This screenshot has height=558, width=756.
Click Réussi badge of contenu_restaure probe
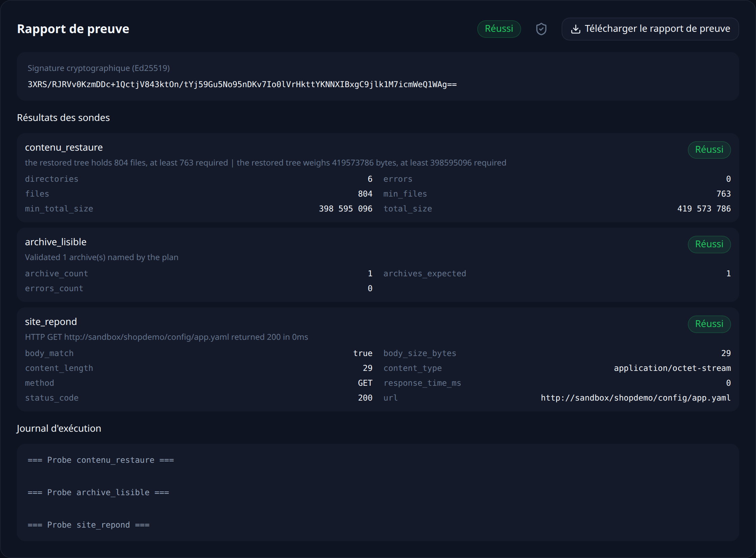pyautogui.click(x=709, y=150)
